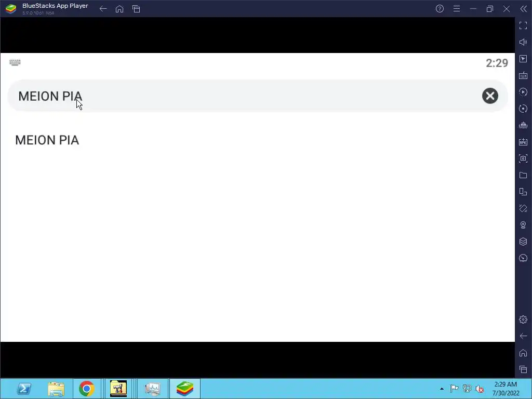The height and width of the screenshot is (399, 532).
Task: Open media folder in side toolbar
Action: 523,175
